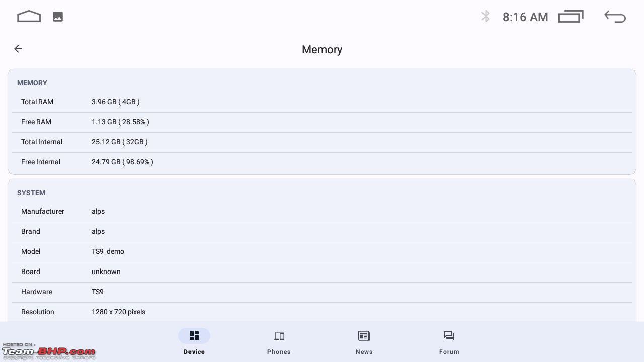Select the Free RAM 1.13 GB row

[x=322, y=122]
